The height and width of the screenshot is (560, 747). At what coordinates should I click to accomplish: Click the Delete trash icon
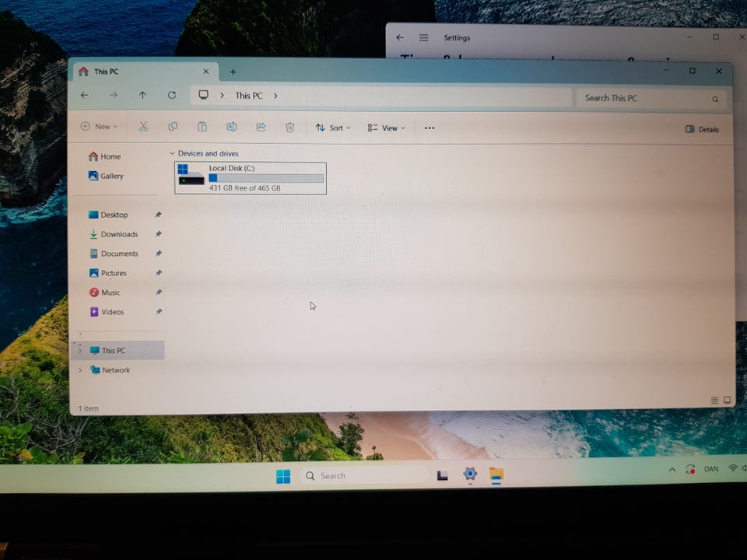[x=289, y=127]
